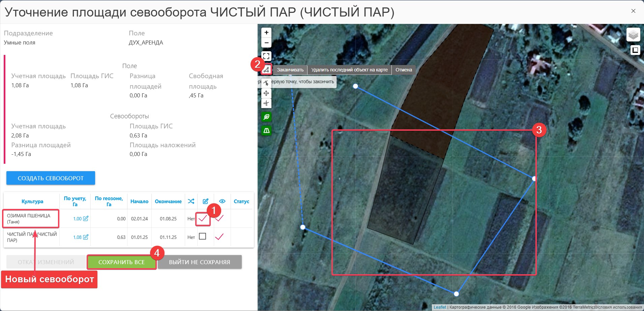Zoom in on the map

point(266,33)
